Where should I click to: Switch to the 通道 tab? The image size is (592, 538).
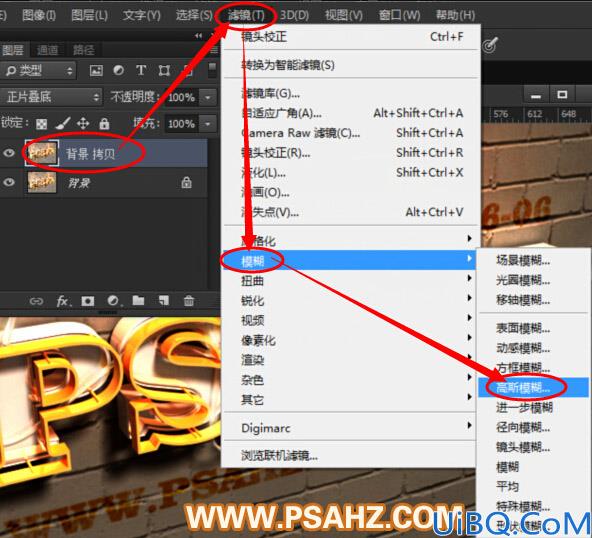48,49
